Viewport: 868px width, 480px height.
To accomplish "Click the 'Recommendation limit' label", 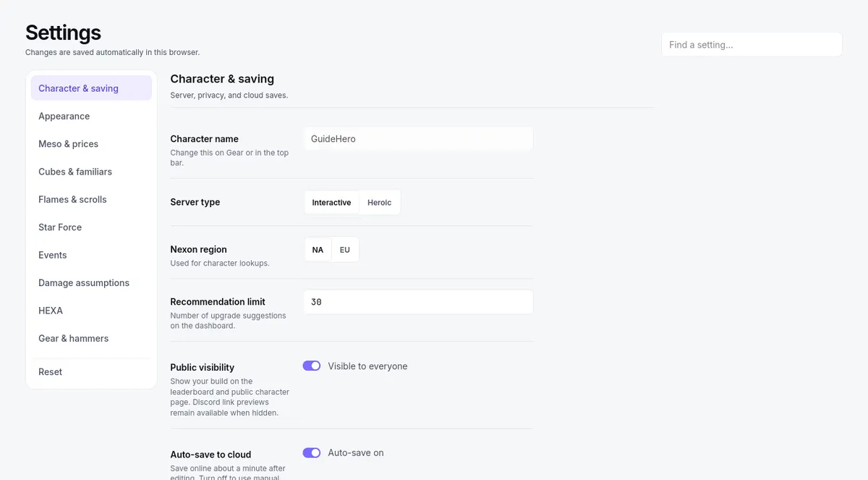I will point(218,301).
